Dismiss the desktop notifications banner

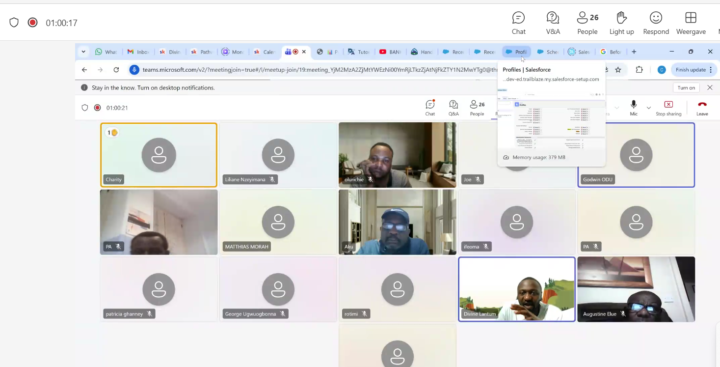709,87
